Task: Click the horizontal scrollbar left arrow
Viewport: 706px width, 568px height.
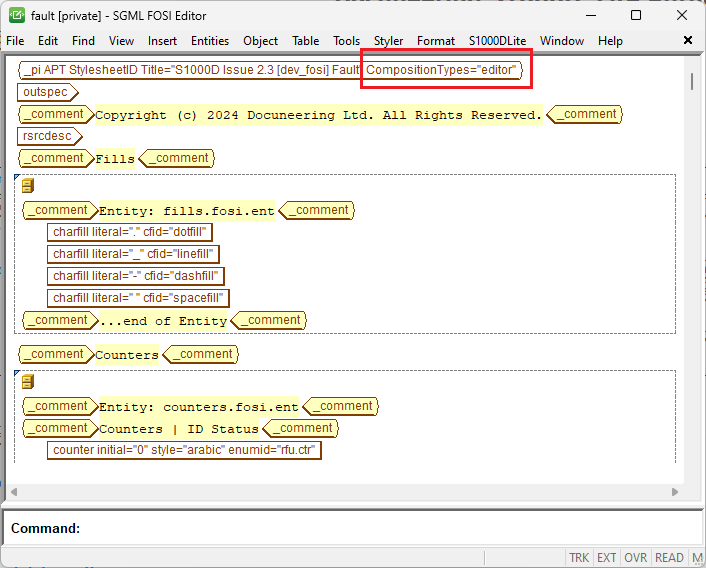Action: point(14,492)
